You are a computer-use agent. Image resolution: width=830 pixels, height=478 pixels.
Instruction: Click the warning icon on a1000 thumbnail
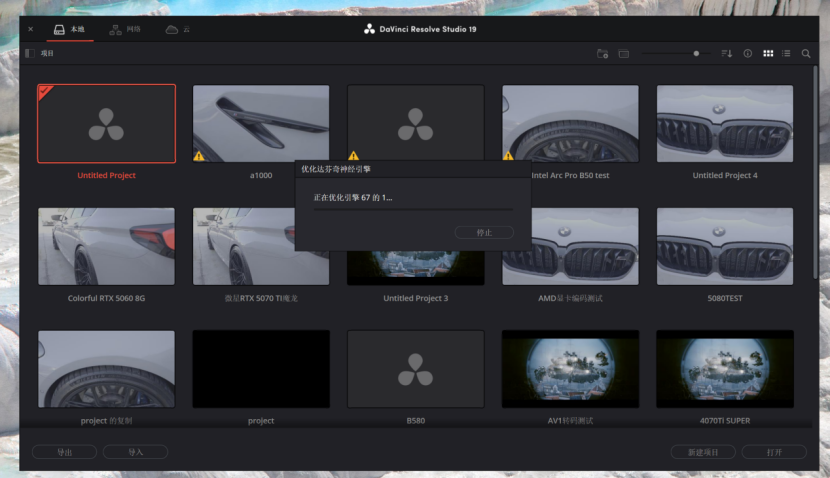tap(199, 156)
